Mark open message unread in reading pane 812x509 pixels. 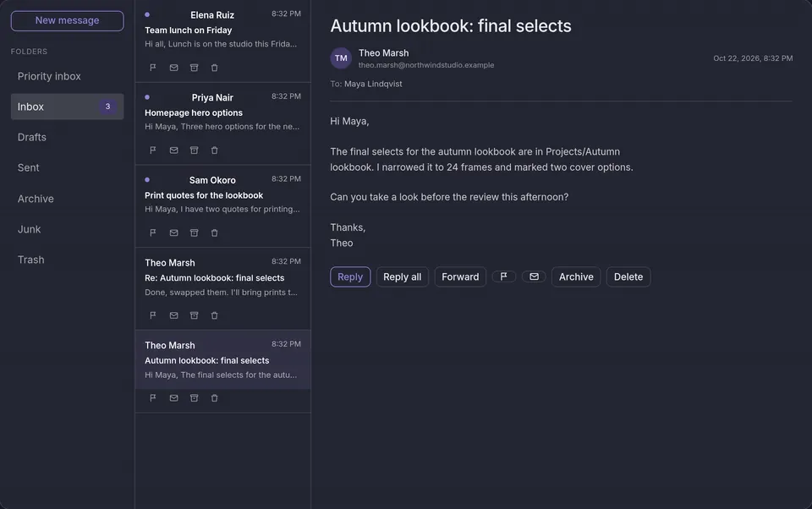point(534,276)
